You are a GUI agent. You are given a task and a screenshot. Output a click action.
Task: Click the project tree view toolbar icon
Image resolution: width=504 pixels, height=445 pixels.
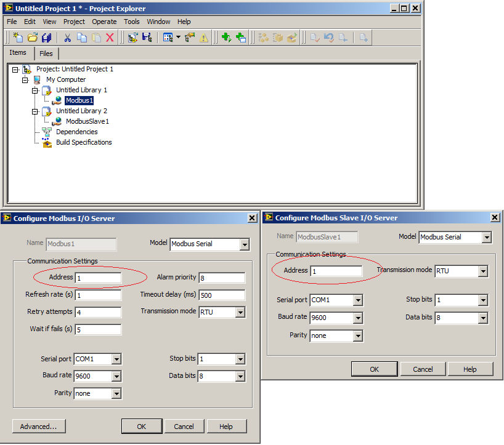pyautogui.click(x=132, y=38)
